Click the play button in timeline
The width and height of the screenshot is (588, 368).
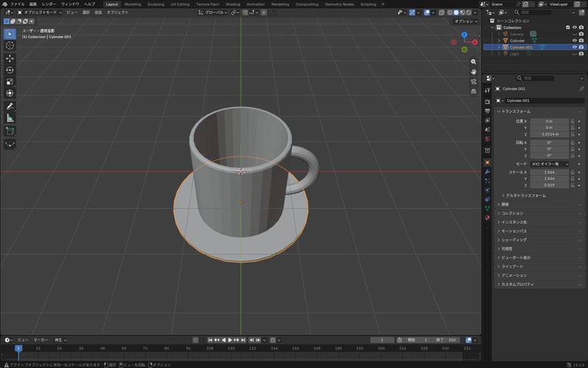pos(230,340)
